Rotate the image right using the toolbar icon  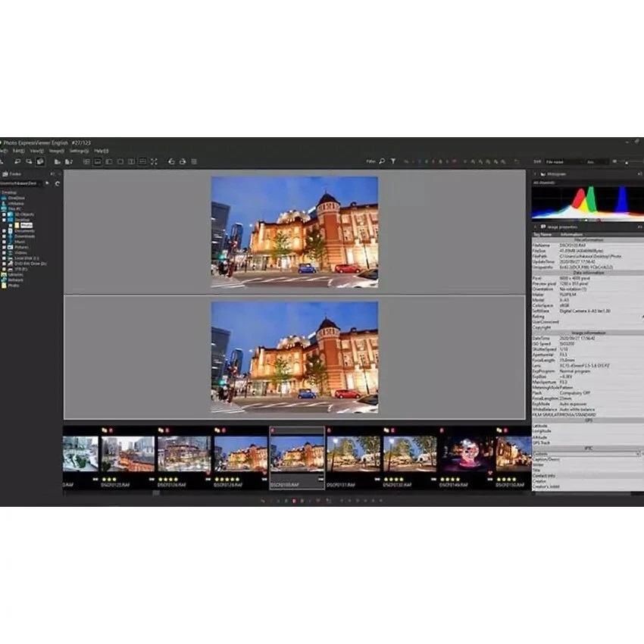pyautogui.click(x=183, y=161)
